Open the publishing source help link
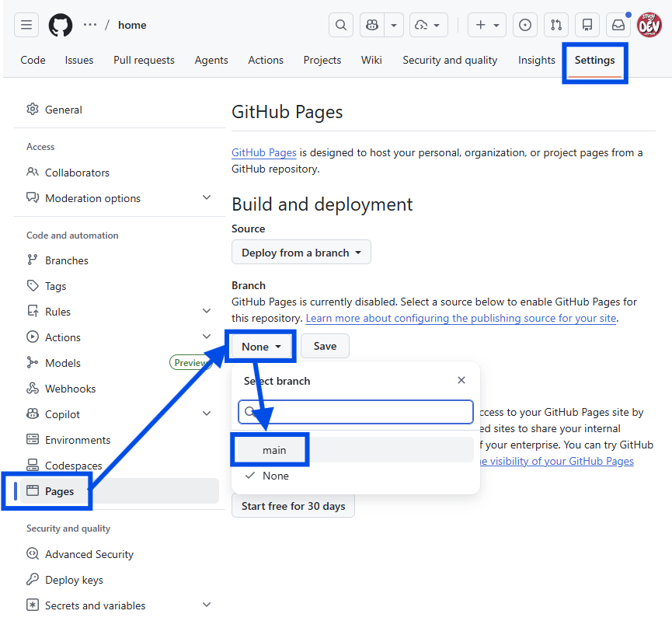This screenshot has height=621, width=672. coord(461,318)
